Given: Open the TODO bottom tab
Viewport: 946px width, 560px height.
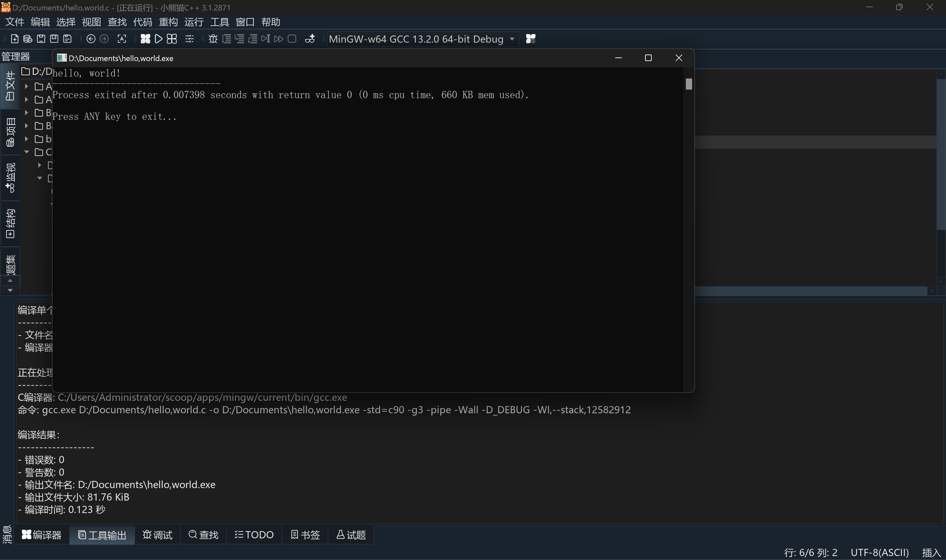Looking at the screenshot, I should (x=254, y=535).
